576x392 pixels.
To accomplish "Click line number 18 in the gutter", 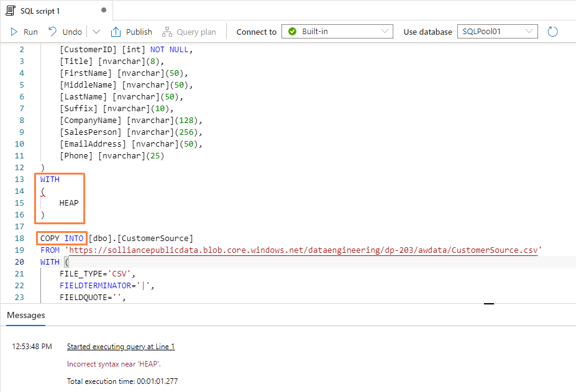I will pos(19,238).
